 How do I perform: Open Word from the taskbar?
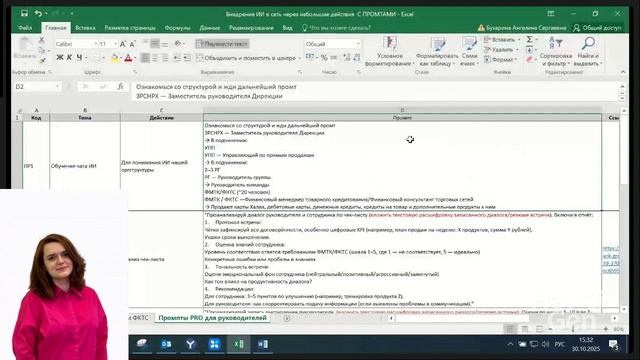[x=263, y=344]
